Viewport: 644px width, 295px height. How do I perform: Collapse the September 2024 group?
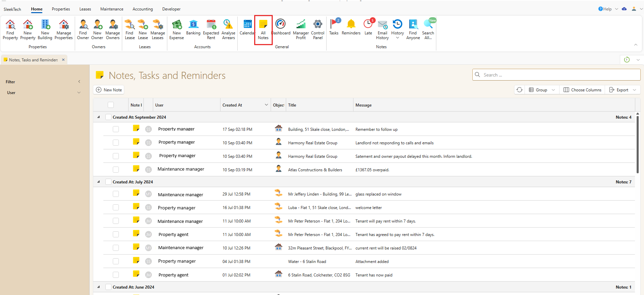click(99, 117)
